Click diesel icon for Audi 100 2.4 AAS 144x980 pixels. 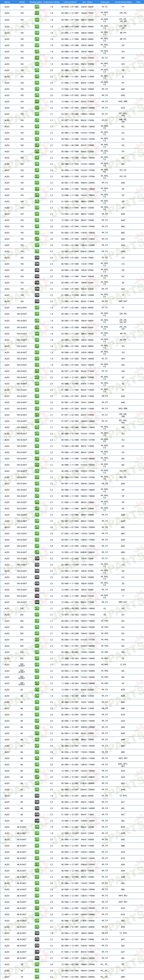coord(37,289)
